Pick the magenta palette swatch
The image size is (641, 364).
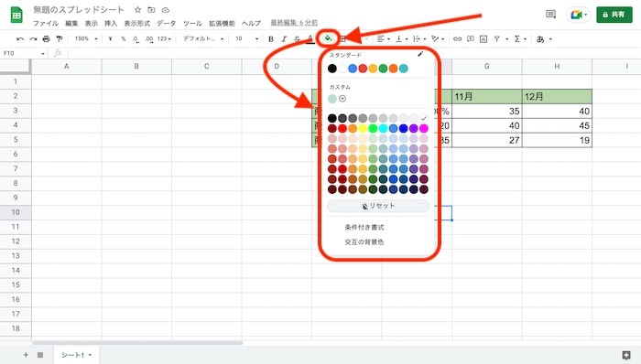(x=424, y=129)
